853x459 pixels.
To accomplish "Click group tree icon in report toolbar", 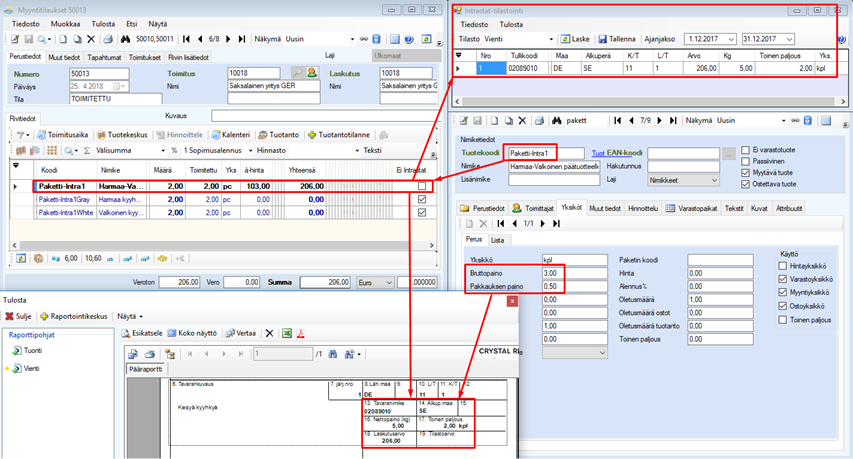I will [170, 354].
